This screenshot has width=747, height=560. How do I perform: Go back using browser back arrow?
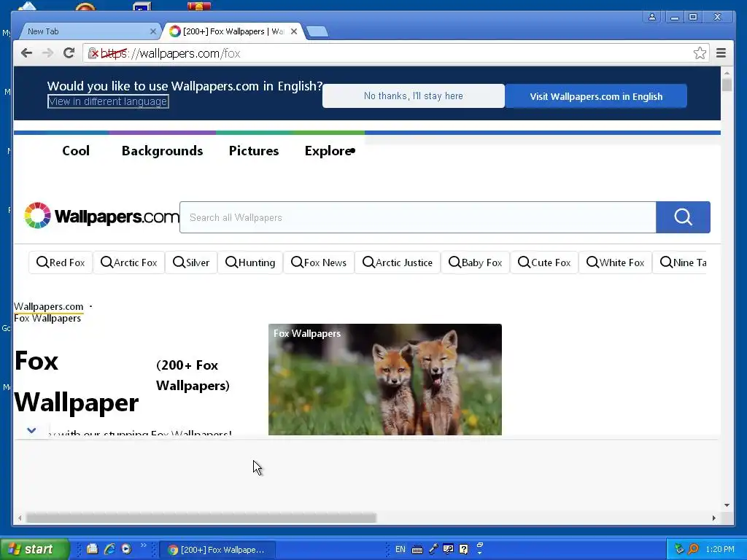27,52
